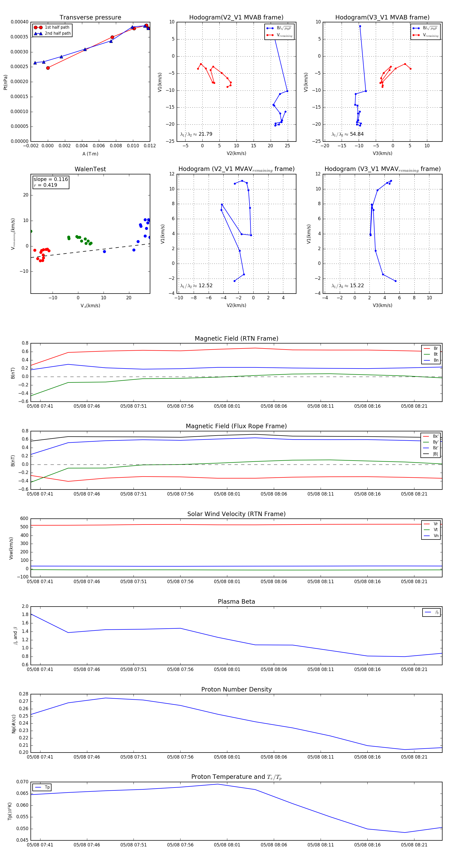The width and height of the screenshot is (473, 868).
Task: Click the 'WalenTest' plot title
Action: (90, 169)
